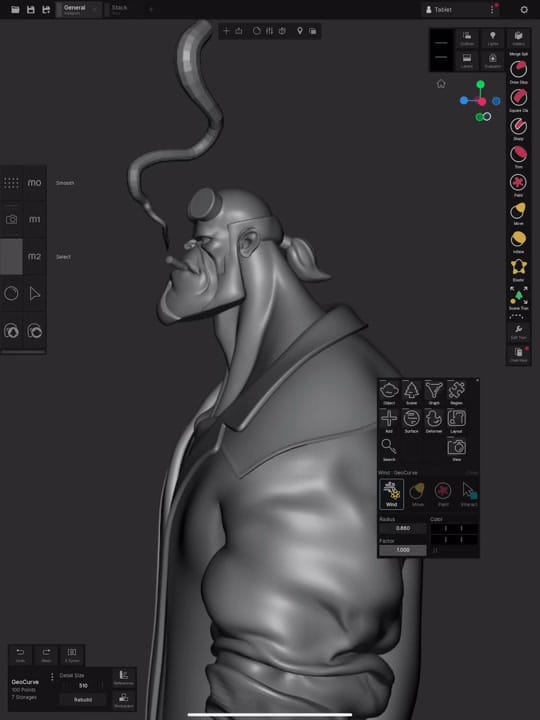Reset the view with the home icon
Viewport: 540px width, 720px height.
[441, 84]
